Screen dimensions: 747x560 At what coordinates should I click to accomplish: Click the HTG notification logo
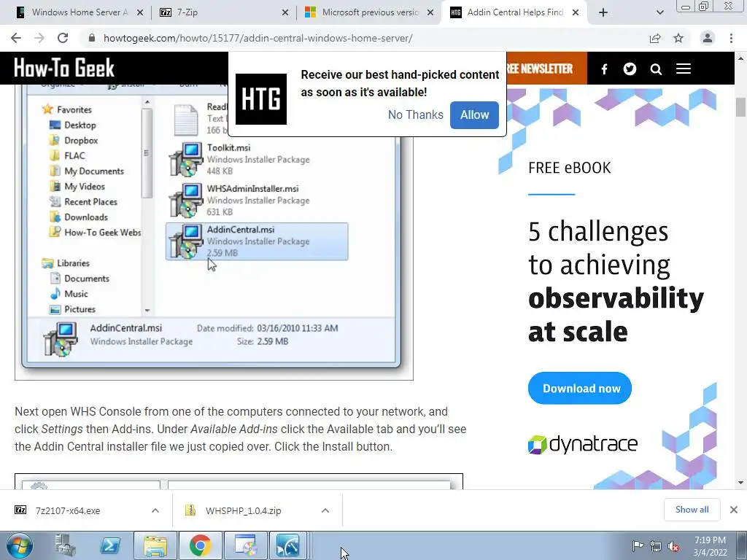261,99
